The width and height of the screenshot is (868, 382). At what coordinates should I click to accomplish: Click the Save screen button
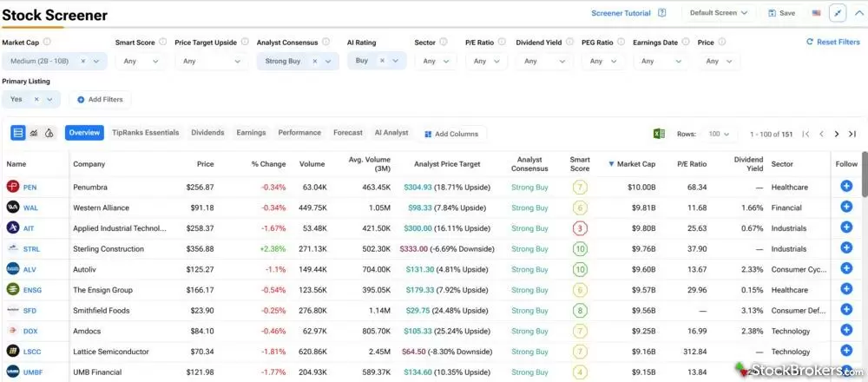pyautogui.click(x=782, y=13)
